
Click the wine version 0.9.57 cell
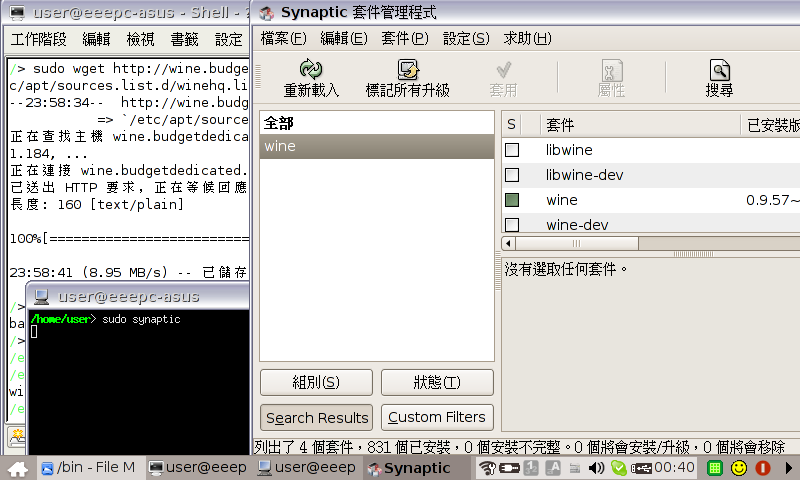pyautogui.click(x=772, y=200)
